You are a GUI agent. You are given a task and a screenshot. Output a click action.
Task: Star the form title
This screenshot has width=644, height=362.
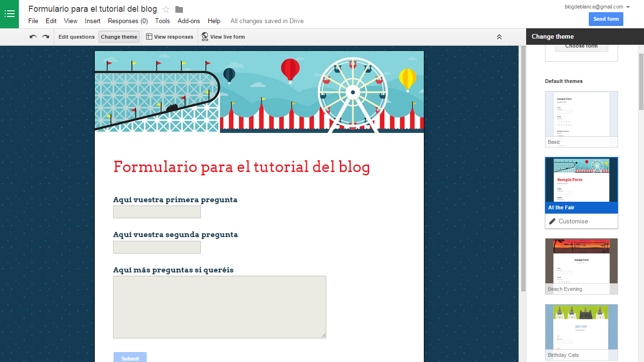click(x=165, y=8)
